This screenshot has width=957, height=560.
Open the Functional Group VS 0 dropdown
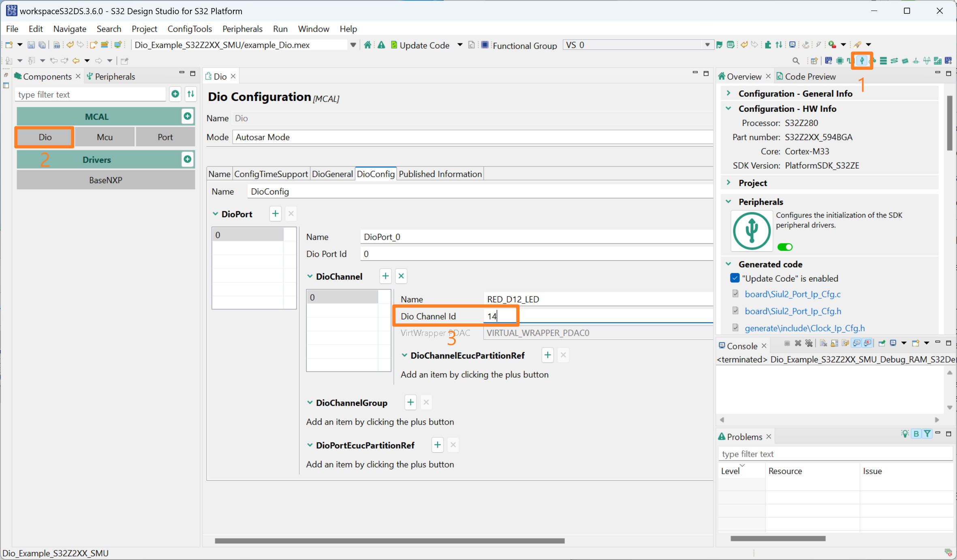click(707, 45)
